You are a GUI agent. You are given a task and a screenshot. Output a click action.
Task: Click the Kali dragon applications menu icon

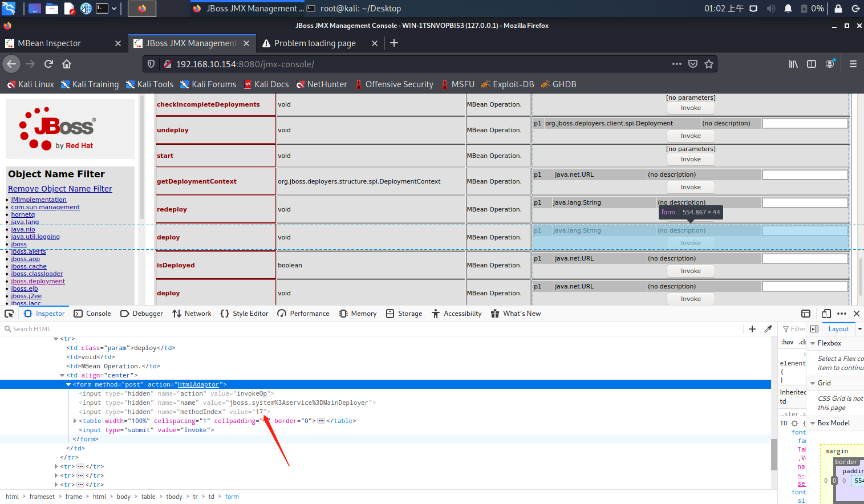click(x=9, y=8)
